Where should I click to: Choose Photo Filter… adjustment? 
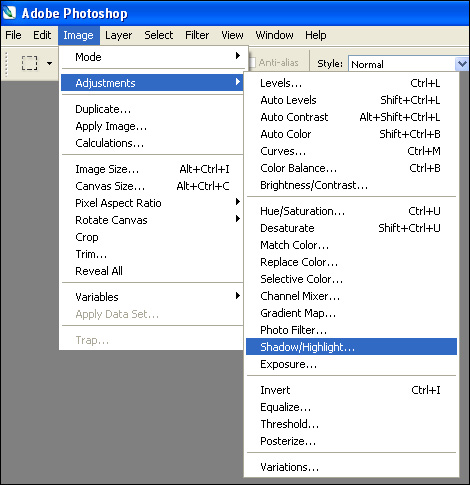point(351,330)
